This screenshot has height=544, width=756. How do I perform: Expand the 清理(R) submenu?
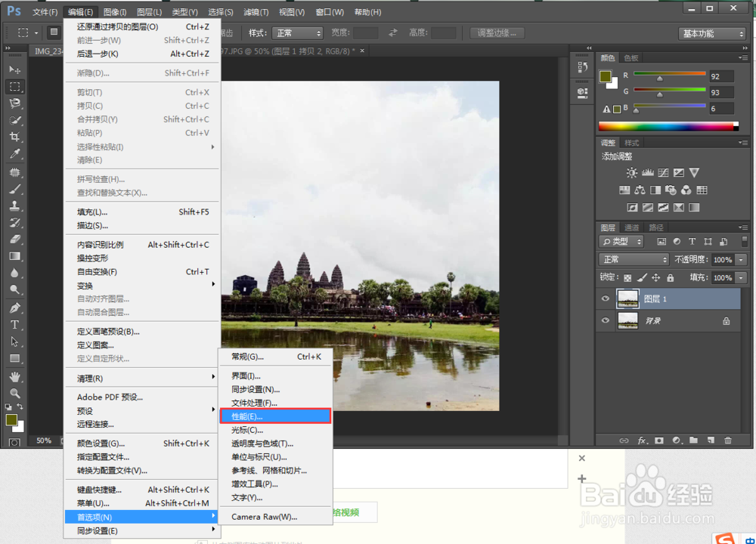(143, 379)
